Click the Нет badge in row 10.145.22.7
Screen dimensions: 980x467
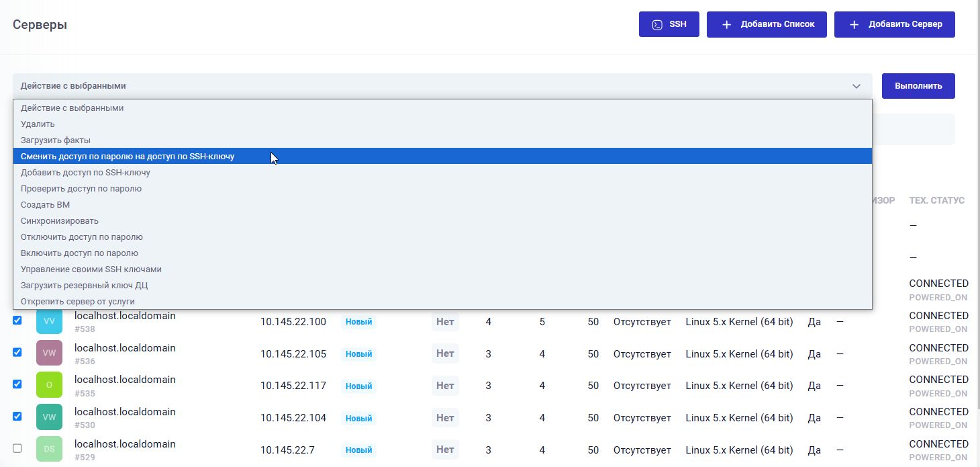coord(445,450)
